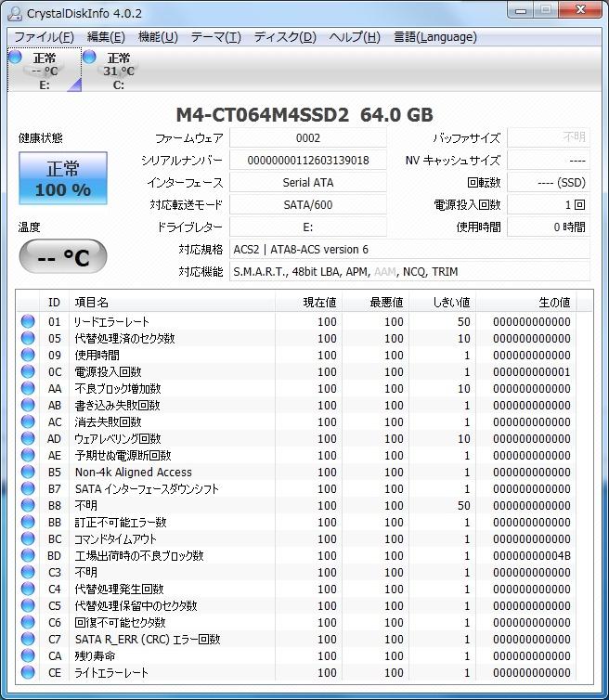Open the ヘルプ(H) menu

click(x=355, y=36)
